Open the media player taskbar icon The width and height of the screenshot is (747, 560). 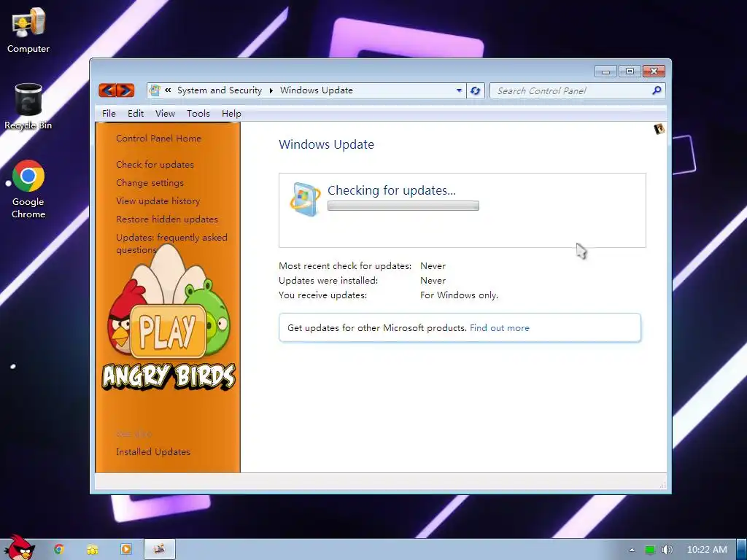pos(125,550)
